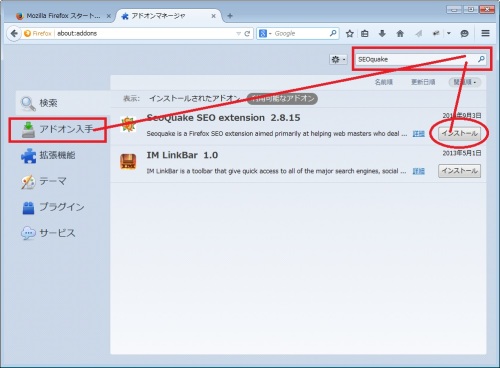The image size is (500, 368).
Task: Open URL bar history dropdown arrow
Action: point(238,34)
